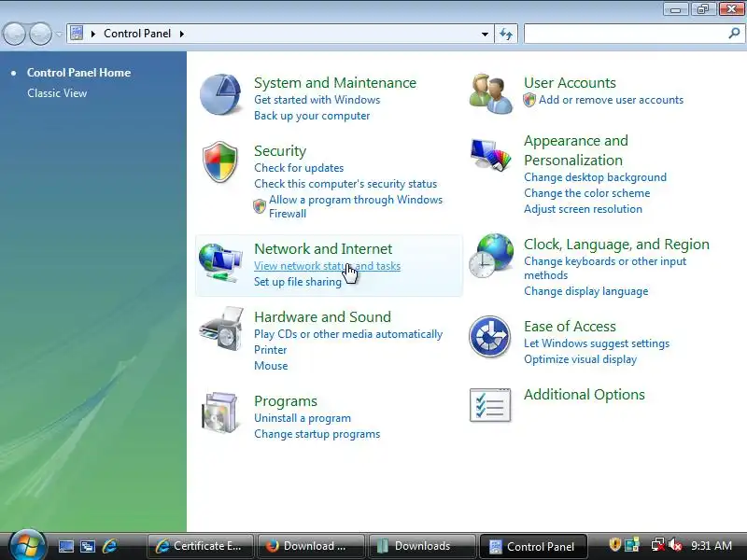
Task: Click the Control Panel breadcrumb text in address bar
Action: pyautogui.click(x=137, y=34)
